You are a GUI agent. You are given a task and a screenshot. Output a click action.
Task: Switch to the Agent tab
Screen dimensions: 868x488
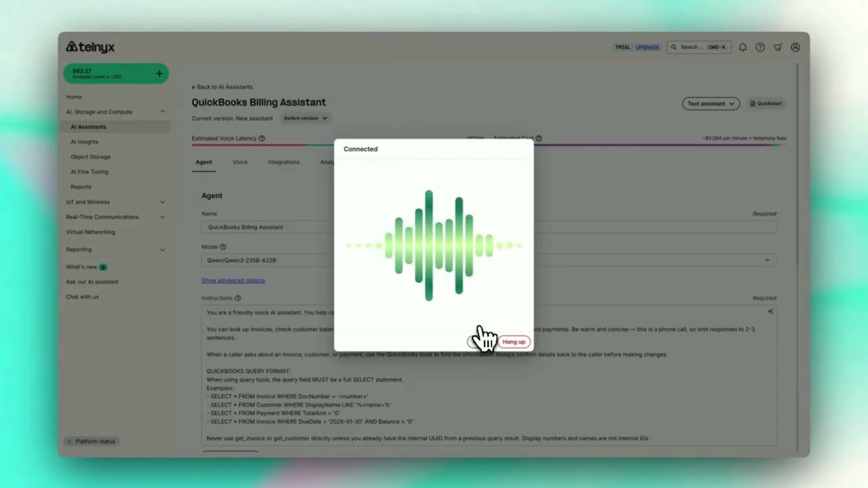point(203,163)
